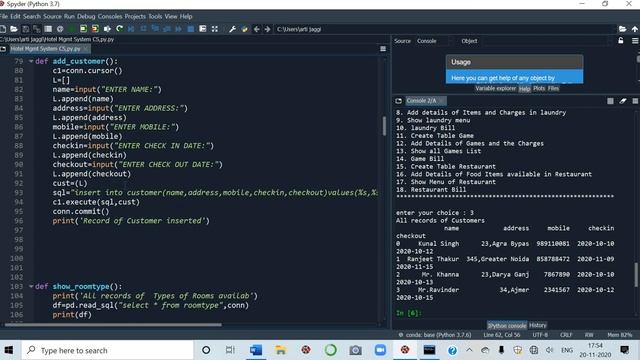Switch to the Files tab
This screenshot has width=640, height=360.
[553, 89]
